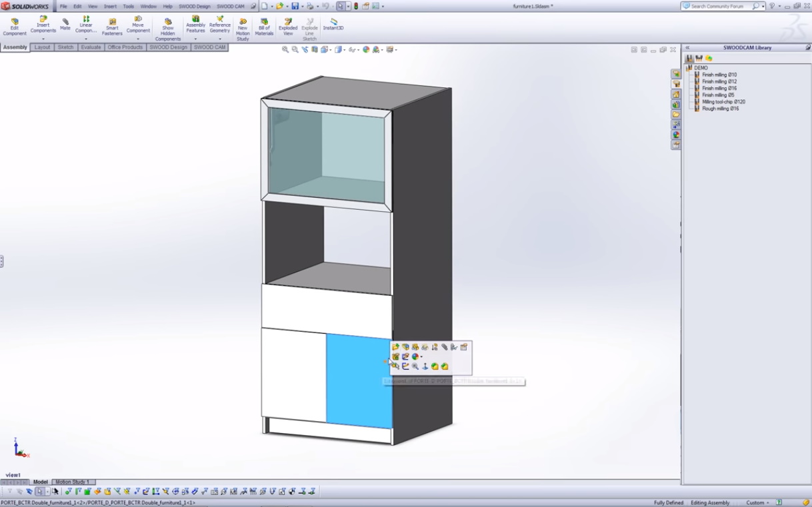This screenshot has width=812, height=507.
Task: Collapse the SWOODCAM Library task pane
Action: click(x=687, y=48)
